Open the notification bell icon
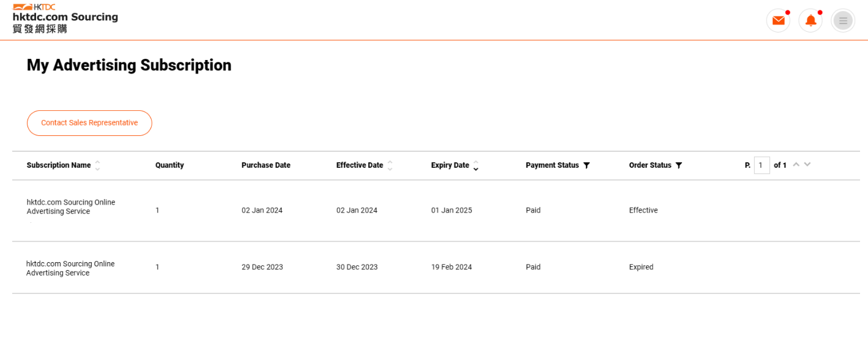The height and width of the screenshot is (346, 868). (811, 21)
